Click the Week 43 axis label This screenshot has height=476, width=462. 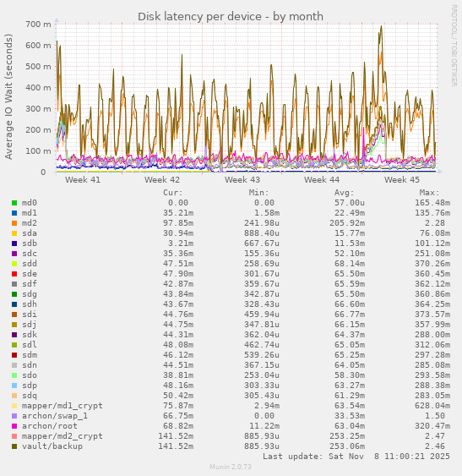(242, 180)
